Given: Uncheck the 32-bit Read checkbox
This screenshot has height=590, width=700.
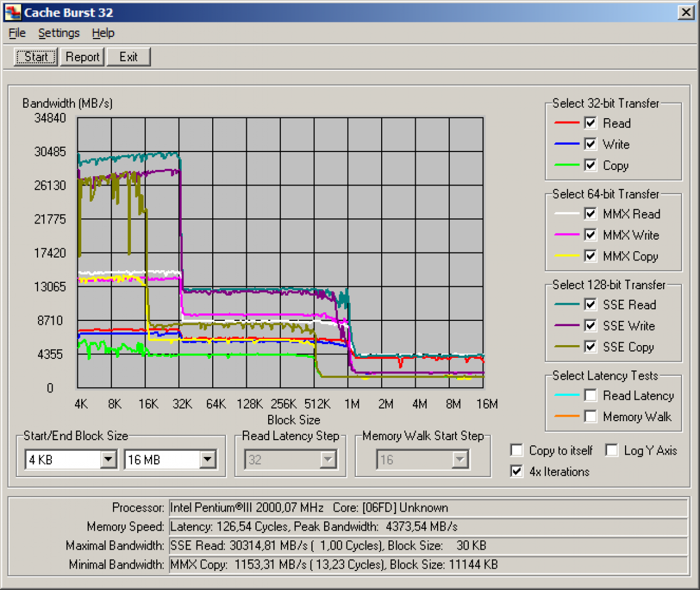Looking at the screenshot, I should (590, 123).
